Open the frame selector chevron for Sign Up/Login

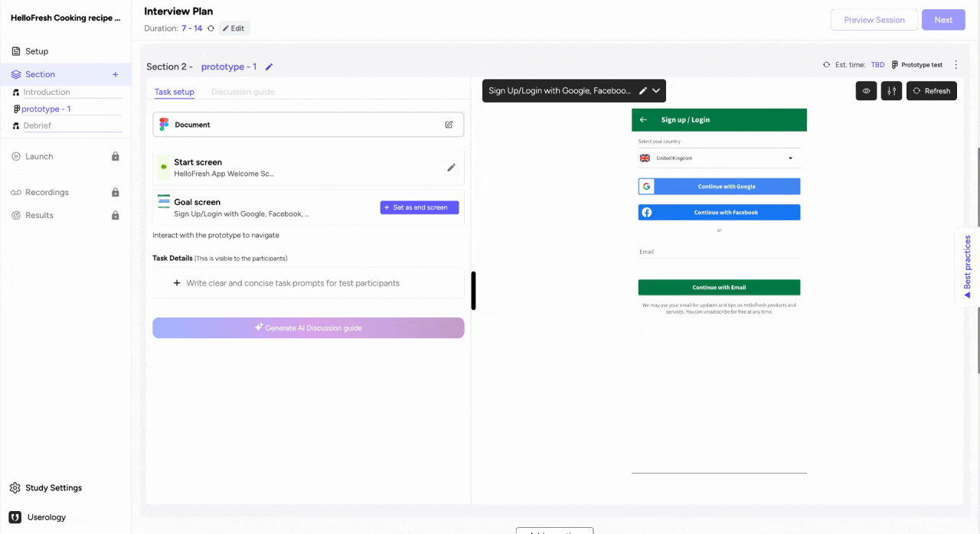[x=657, y=90]
